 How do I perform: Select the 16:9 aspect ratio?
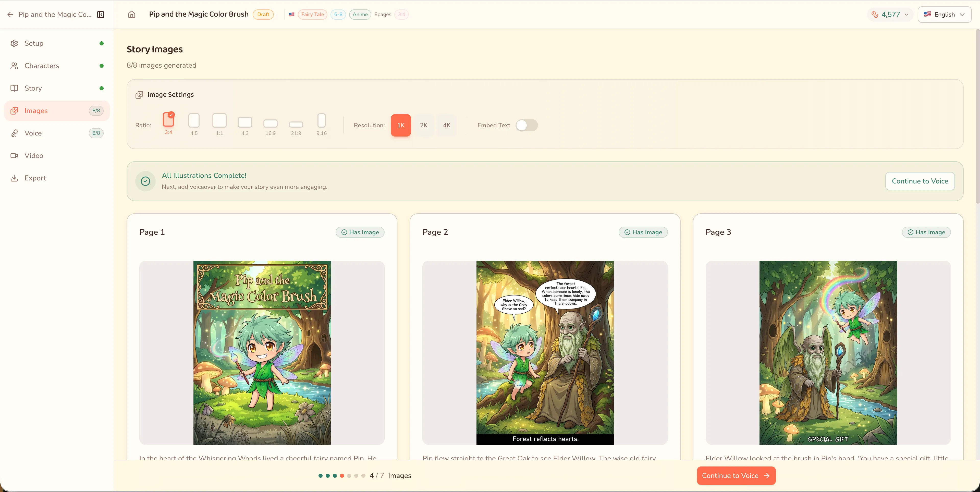point(270,124)
